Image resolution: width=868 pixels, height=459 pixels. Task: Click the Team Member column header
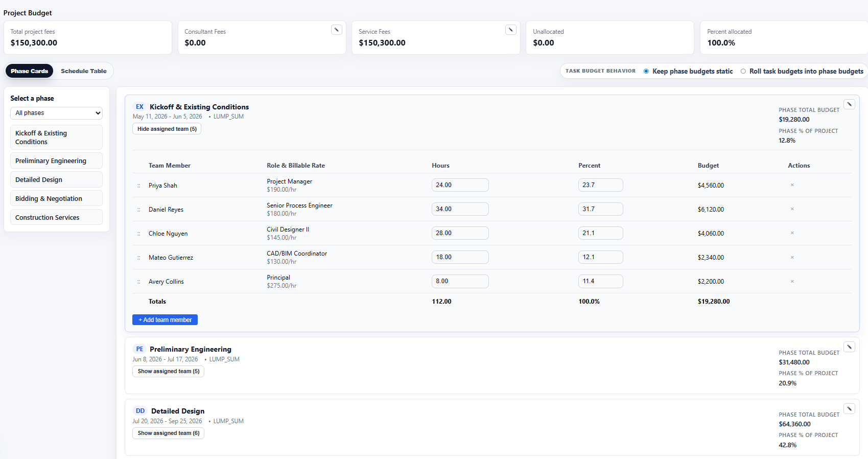pyautogui.click(x=170, y=166)
